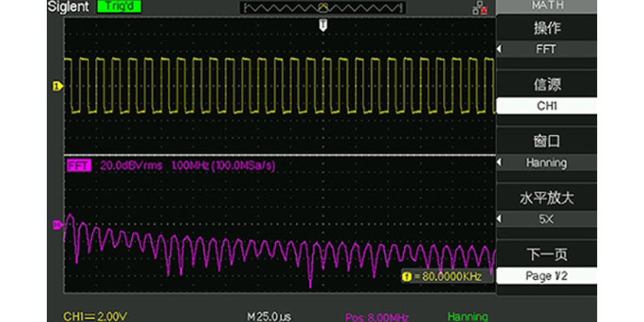Screen dimensions: 644x322
Task: Change the CH1 source selection
Action: click(x=547, y=107)
